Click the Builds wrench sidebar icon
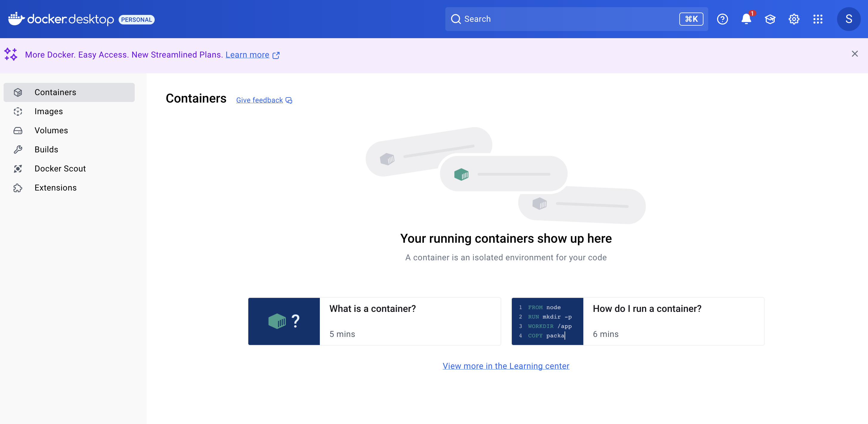The image size is (868, 424). [x=18, y=150]
